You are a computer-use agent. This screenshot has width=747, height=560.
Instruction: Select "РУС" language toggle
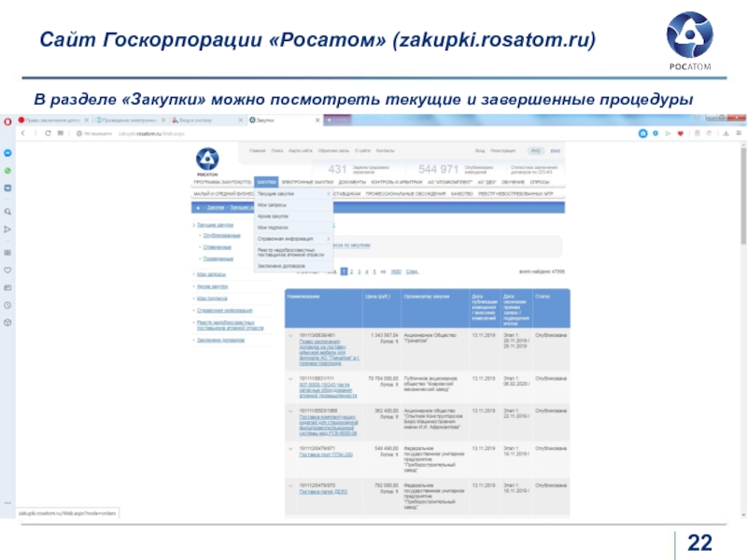pyautogui.click(x=536, y=151)
